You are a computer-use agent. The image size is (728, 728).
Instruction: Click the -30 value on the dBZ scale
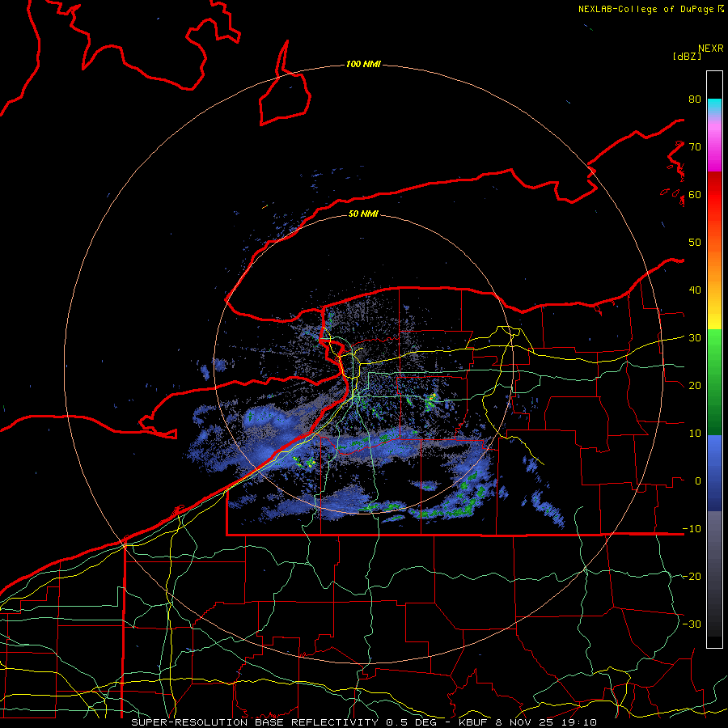[x=692, y=624]
